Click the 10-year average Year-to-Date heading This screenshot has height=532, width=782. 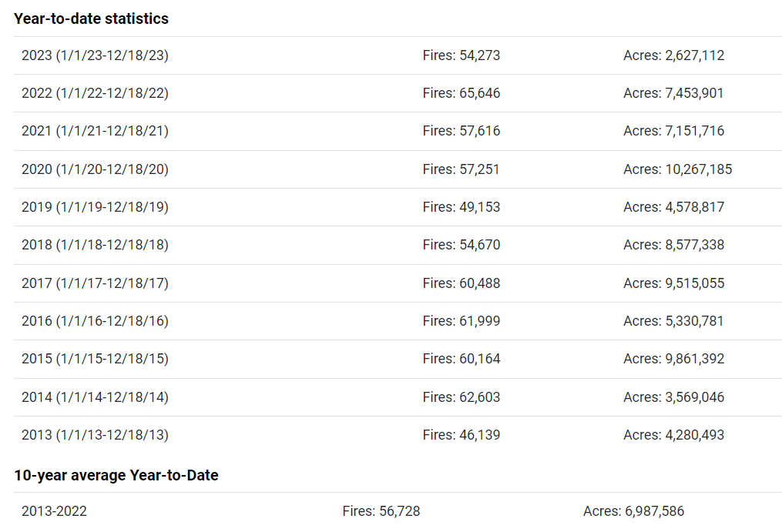click(x=116, y=476)
